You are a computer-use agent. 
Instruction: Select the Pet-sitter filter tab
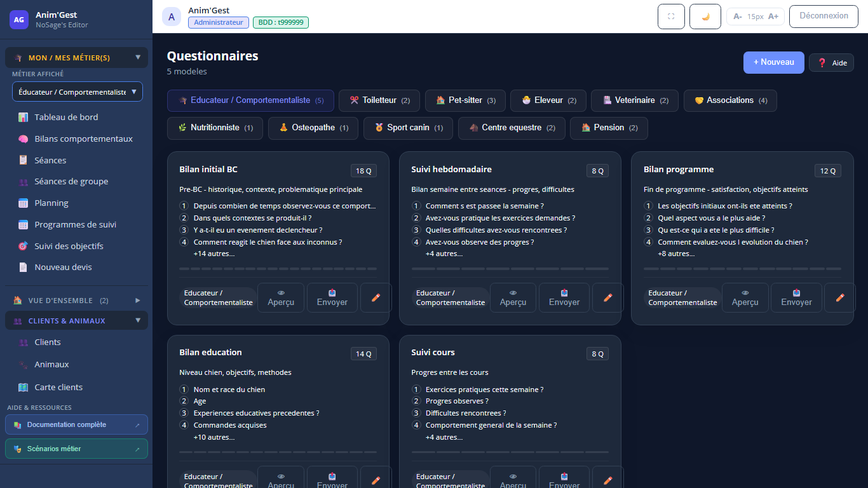[x=465, y=100]
